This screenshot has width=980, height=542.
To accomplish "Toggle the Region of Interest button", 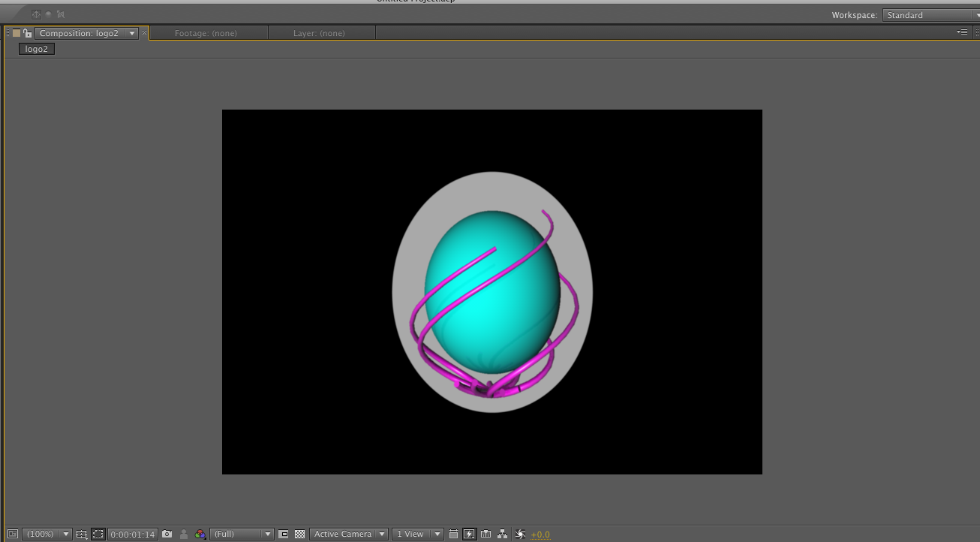I will (284, 534).
